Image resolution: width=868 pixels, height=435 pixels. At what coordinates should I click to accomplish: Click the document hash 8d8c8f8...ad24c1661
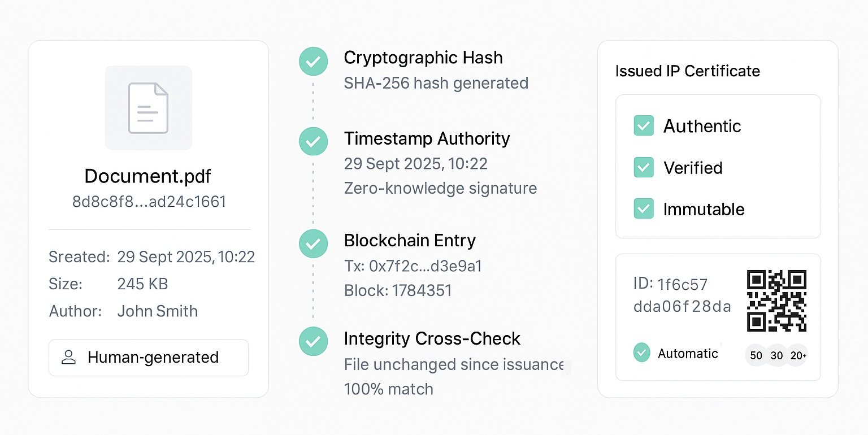[149, 202]
